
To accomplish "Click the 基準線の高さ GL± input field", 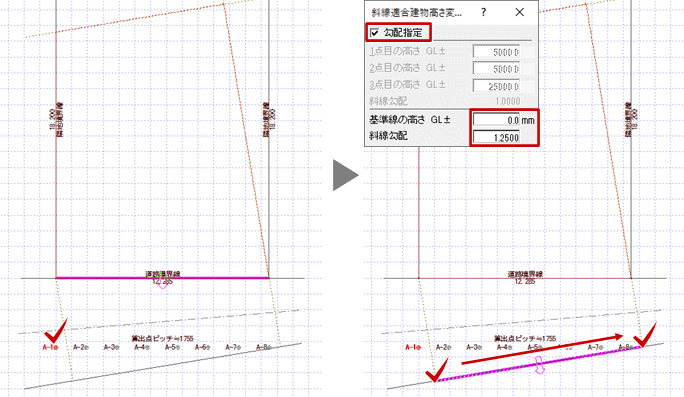I will (x=496, y=120).
